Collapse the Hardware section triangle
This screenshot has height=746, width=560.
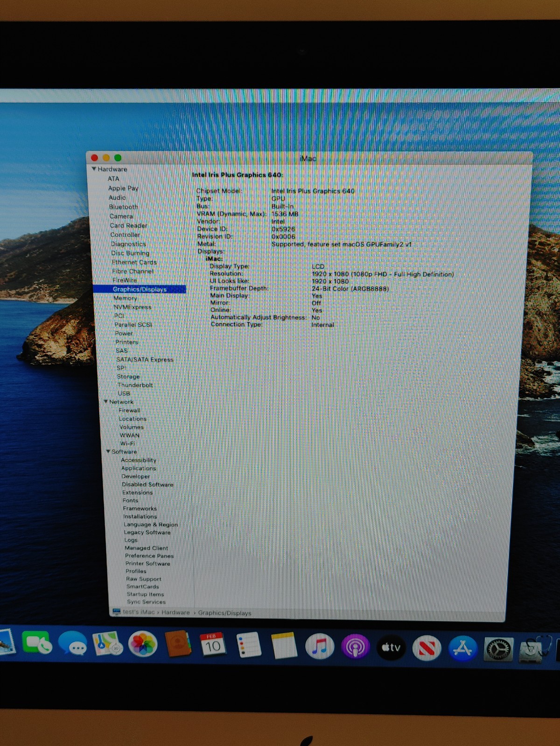point(94,169)
